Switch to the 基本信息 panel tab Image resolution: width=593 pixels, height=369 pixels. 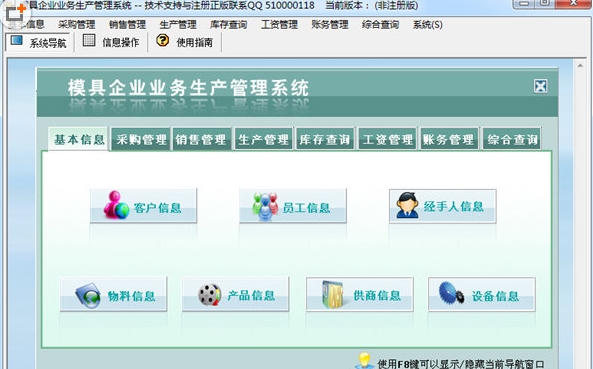[x=79, y=140]
